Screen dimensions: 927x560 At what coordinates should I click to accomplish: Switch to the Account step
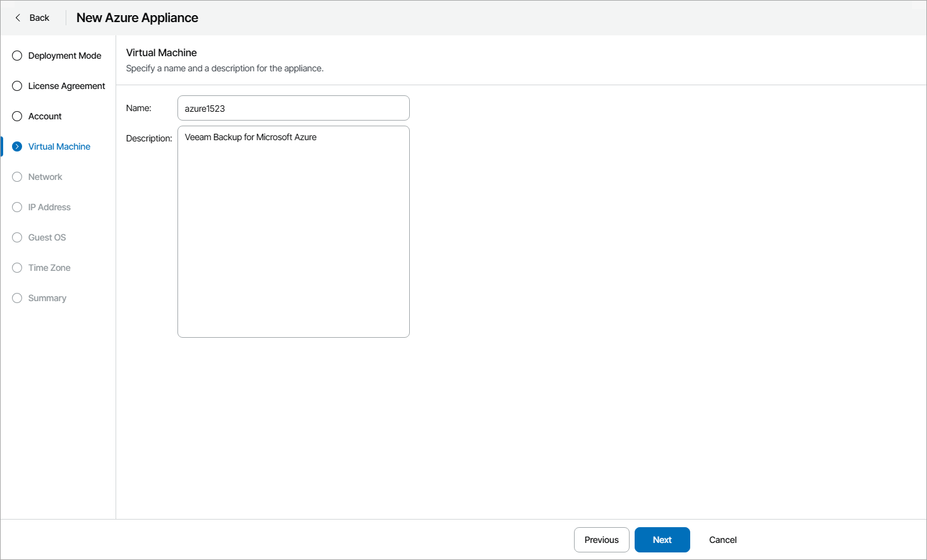45,116
